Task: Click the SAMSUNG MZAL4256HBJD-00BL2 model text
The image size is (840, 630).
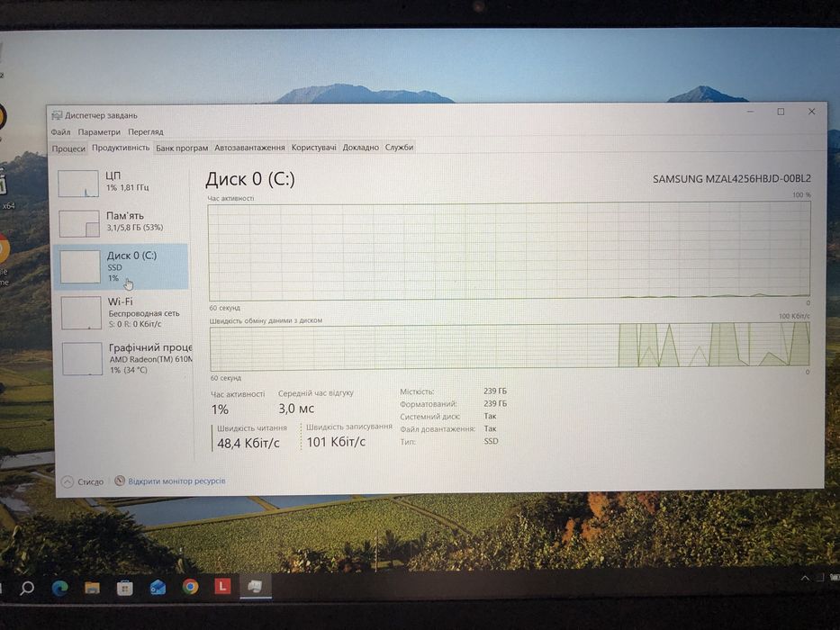Action: click(x=732, y=179)
